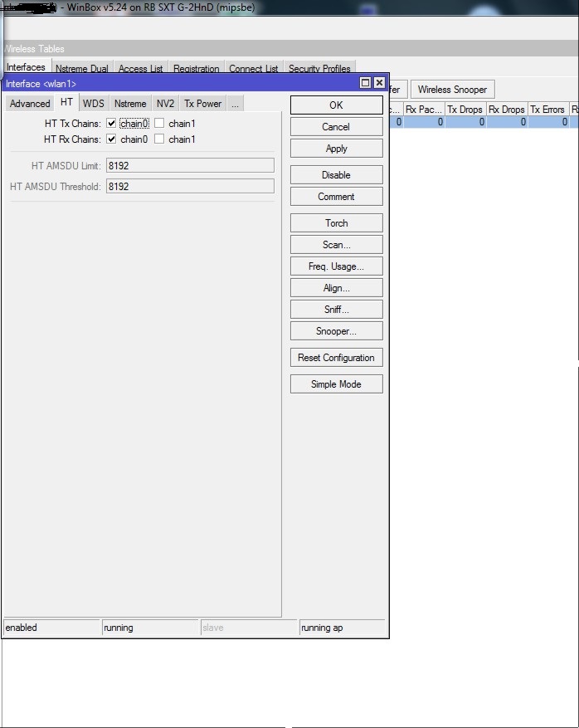
Task: Open the Tx Power tab
Action: click(x=203, y=104)
